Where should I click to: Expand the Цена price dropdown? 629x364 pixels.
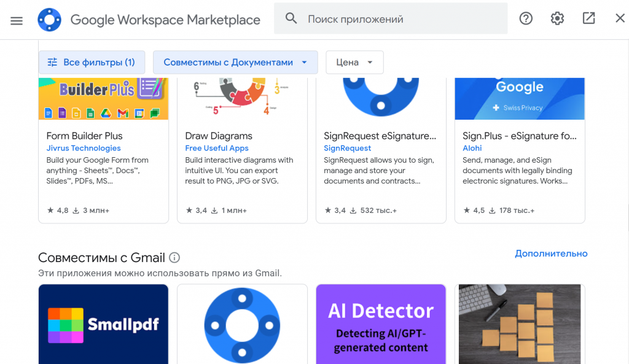[354, 62]
